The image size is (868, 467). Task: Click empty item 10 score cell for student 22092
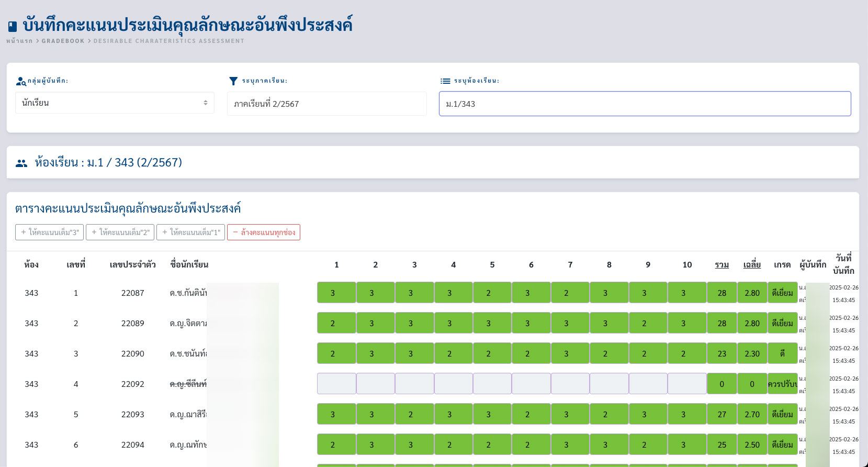point(687,384)
